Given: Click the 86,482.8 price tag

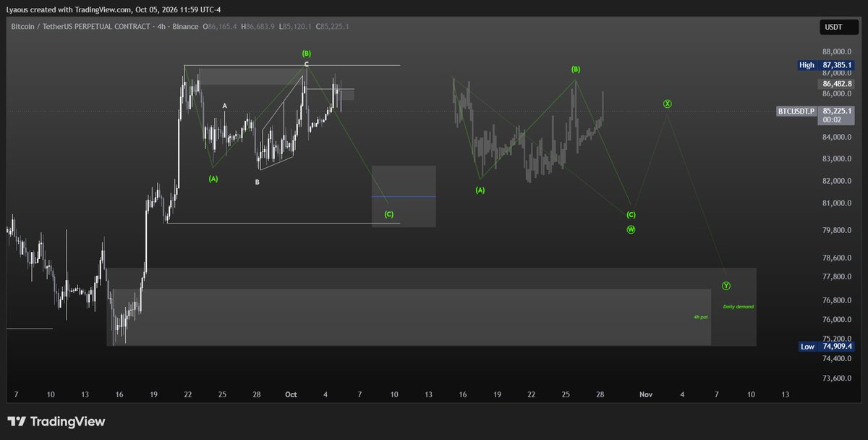Looking at the screenshot, I should (838, 84).
